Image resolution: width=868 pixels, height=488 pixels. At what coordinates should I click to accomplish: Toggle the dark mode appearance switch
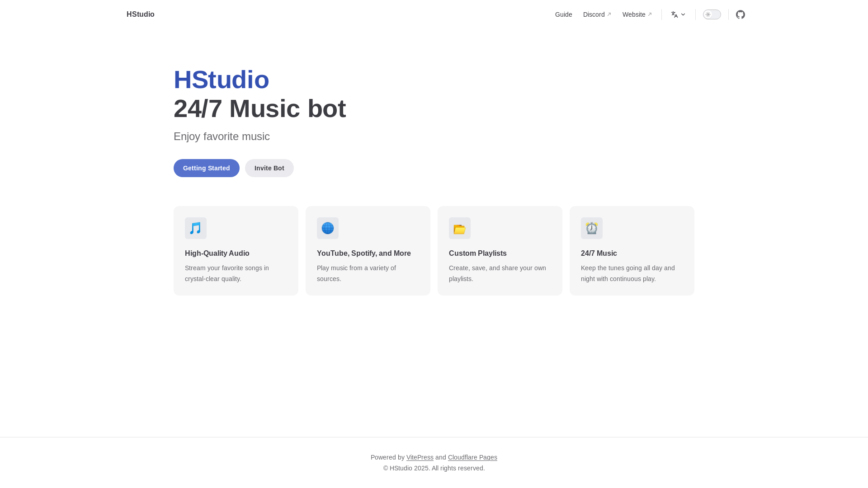tap(712, 14)
